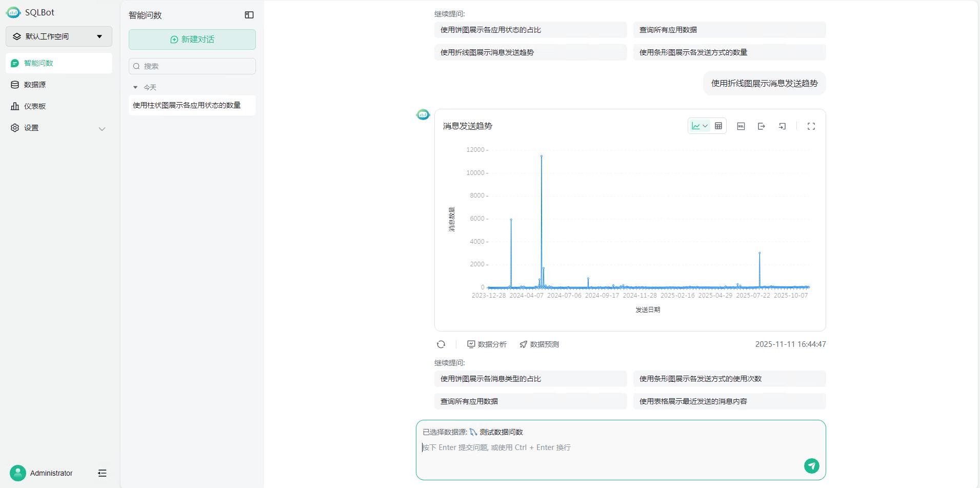Collapse the 今天 conversation group

pos(135,87)
